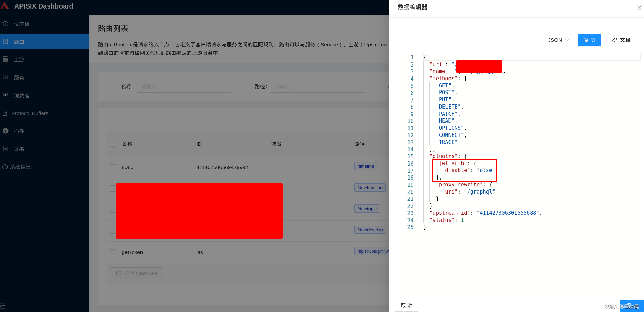Open the 文档 documentation link

tap(621, 40)
